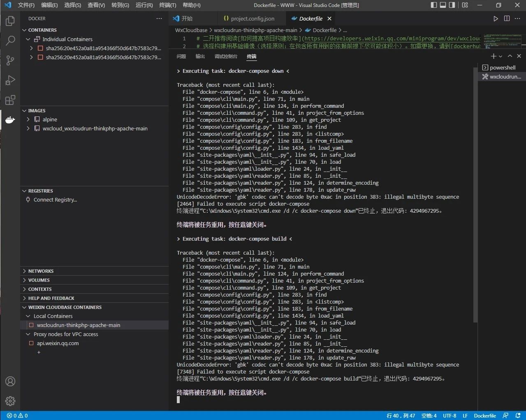Screen dimensions: 526x420
Task: Expand the NETWORKS section
Action: pyautogui.click(x=24, y=271)
